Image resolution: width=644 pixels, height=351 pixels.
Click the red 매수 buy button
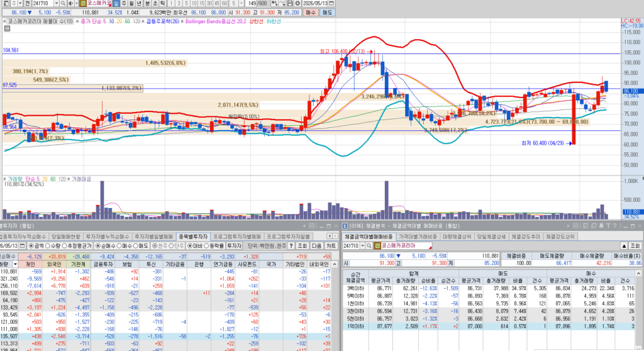[x=311, y=13]
